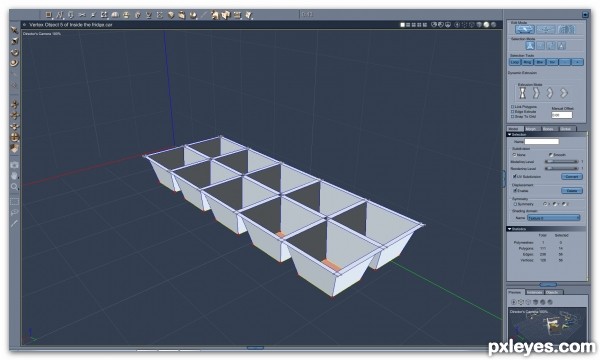Select the brush paint-selection tool in left toolbar
This screenshot has width=600, height=360.
[14, 223]
